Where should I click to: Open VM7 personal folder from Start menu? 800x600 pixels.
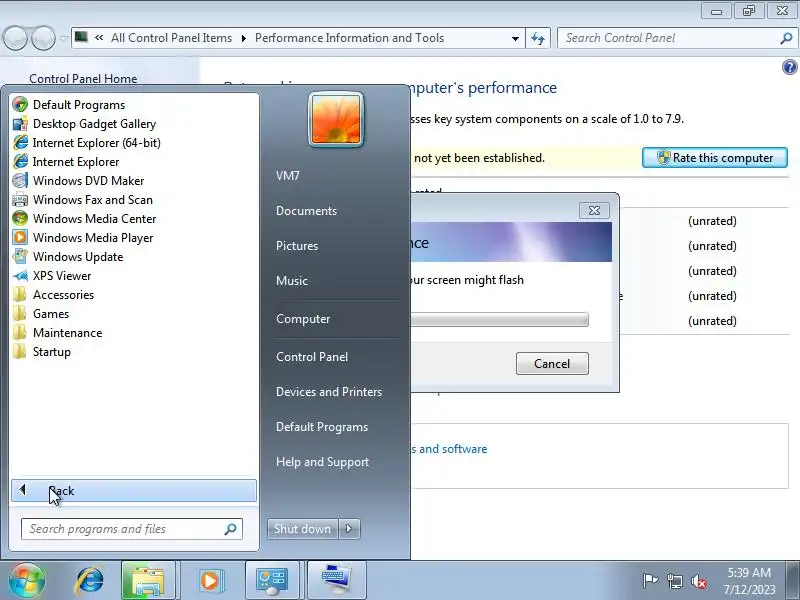click(287, 176)
